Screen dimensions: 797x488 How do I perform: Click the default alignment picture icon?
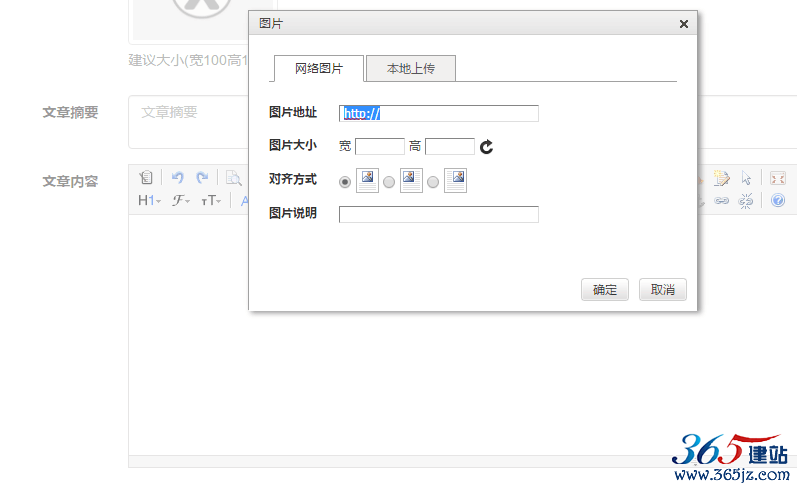point(367,180)
